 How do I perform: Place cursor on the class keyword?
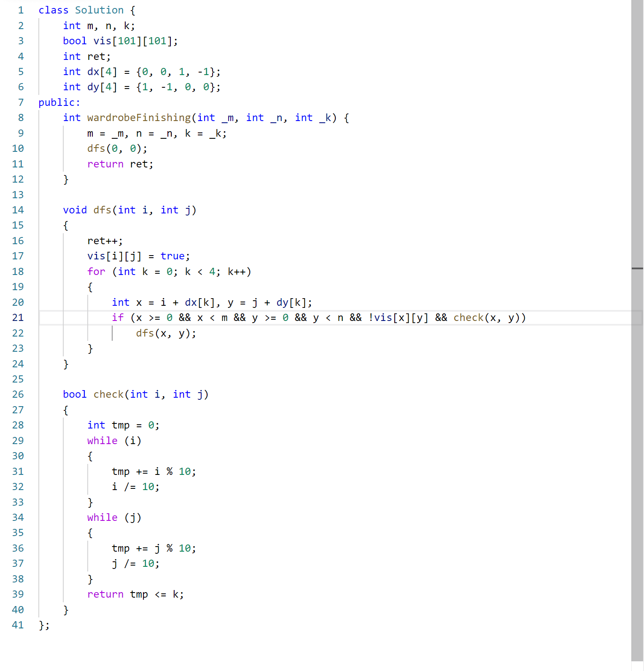[x=54, y=10]
